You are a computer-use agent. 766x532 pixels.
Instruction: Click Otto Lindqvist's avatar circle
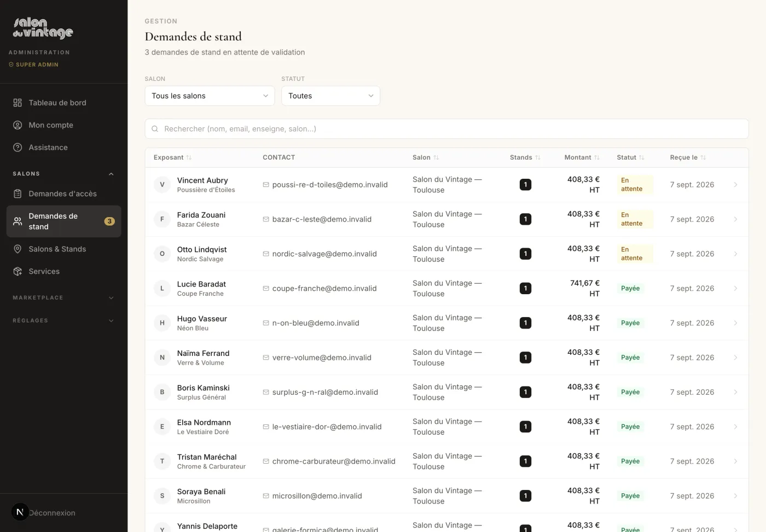point(162,254)
